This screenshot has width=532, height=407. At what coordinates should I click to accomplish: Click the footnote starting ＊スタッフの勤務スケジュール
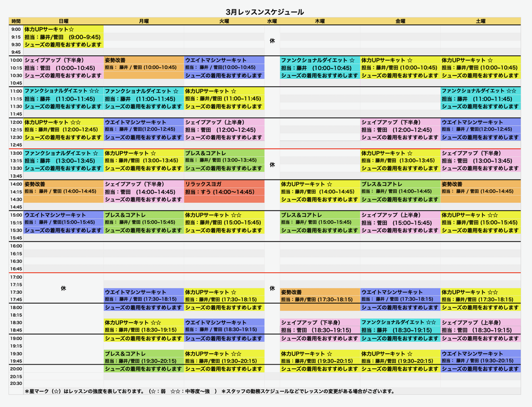pyautogui.click(x=308, y=391)
